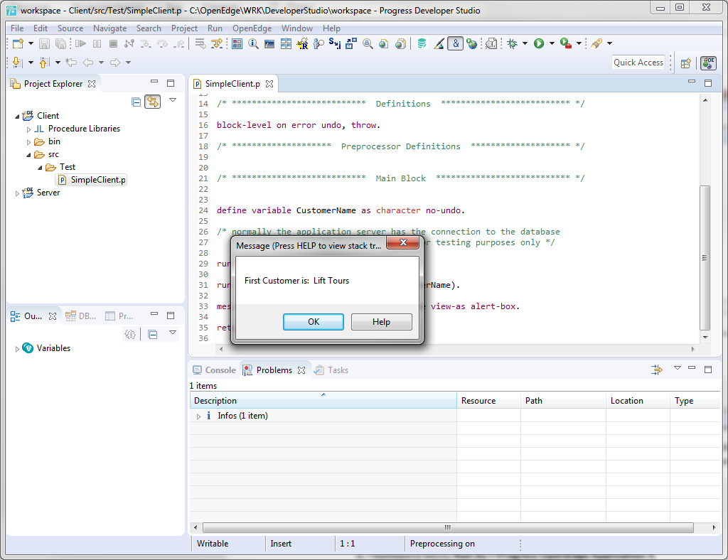
Task: Click the editor vertical scrollbar thumb
Action: (705, 258)
